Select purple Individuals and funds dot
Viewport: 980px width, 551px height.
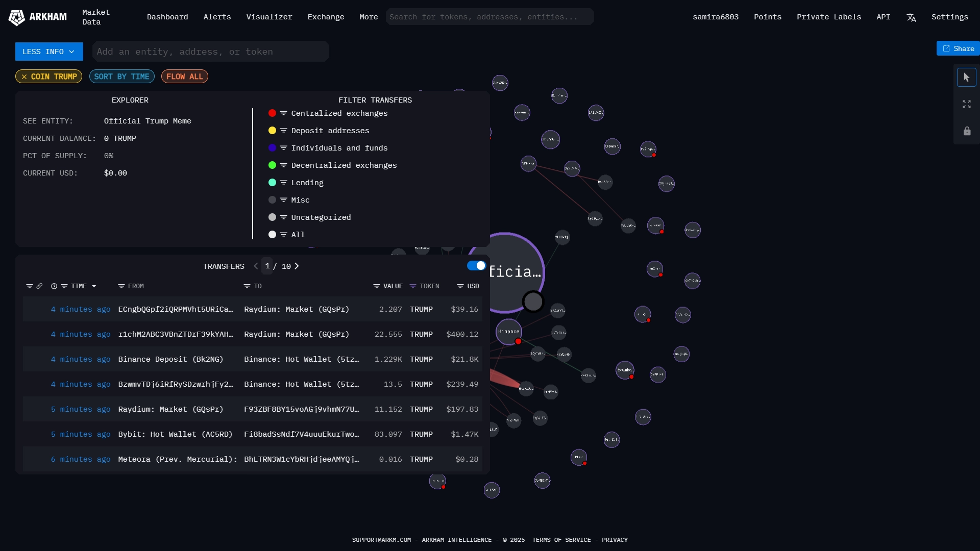[272, 148]
